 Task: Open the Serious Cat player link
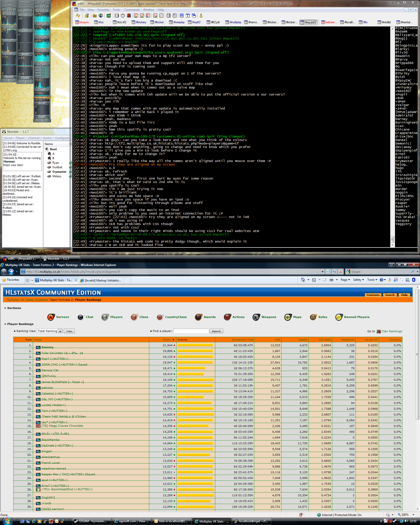click(x=50, y=370)
